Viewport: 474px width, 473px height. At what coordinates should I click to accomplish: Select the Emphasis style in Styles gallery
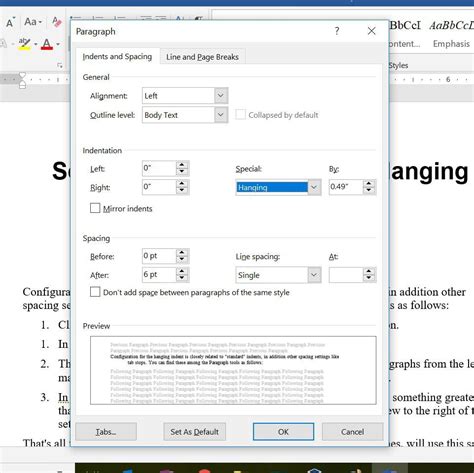click(x=451, y=33)
